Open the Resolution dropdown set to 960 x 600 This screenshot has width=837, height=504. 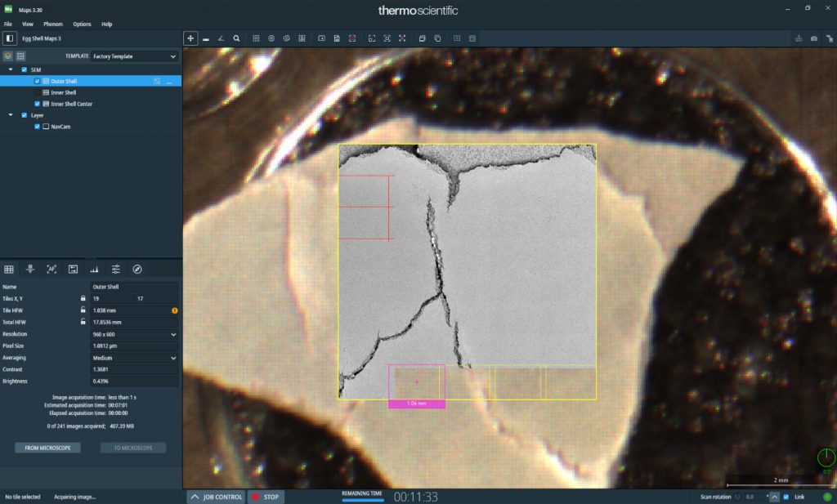pyautogui.click(x=134, y=334)
